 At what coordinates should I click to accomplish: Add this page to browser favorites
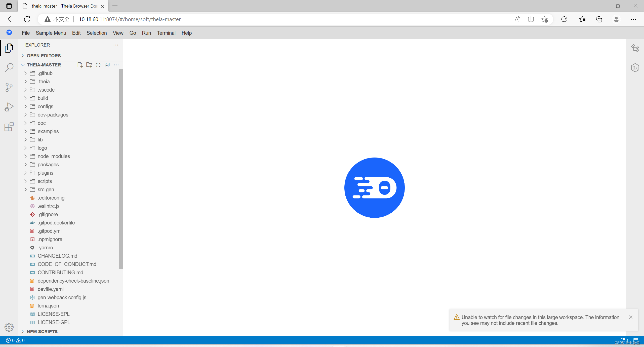[545, 19]
